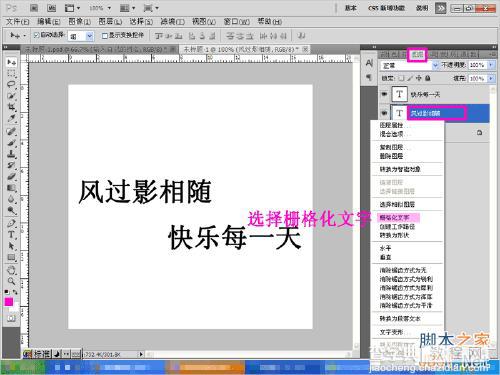
Task: Toggle the 自动选择 checkbox
Action: [x=36, y=35]
